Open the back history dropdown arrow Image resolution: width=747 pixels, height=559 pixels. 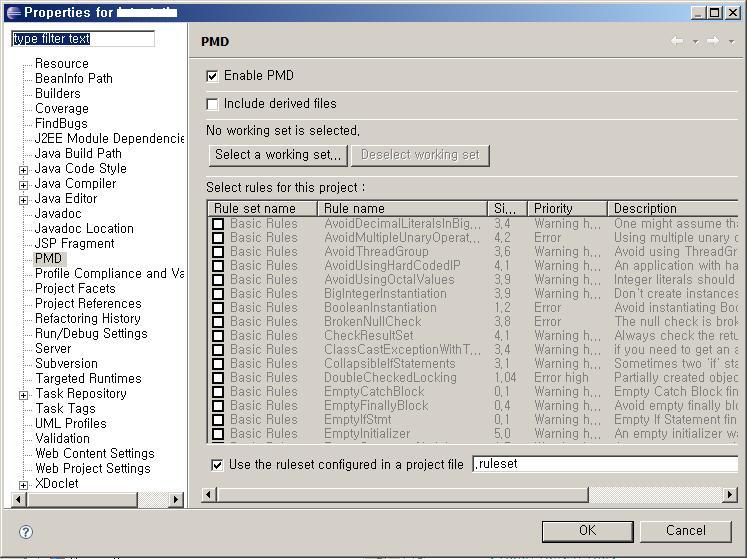pos(696,42)
